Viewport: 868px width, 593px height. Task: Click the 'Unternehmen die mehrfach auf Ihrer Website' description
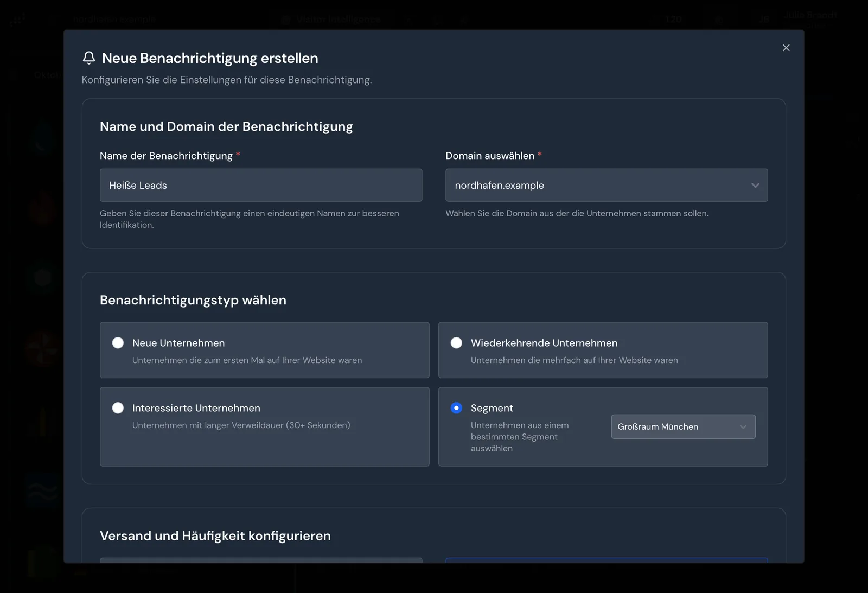(575, 360)
